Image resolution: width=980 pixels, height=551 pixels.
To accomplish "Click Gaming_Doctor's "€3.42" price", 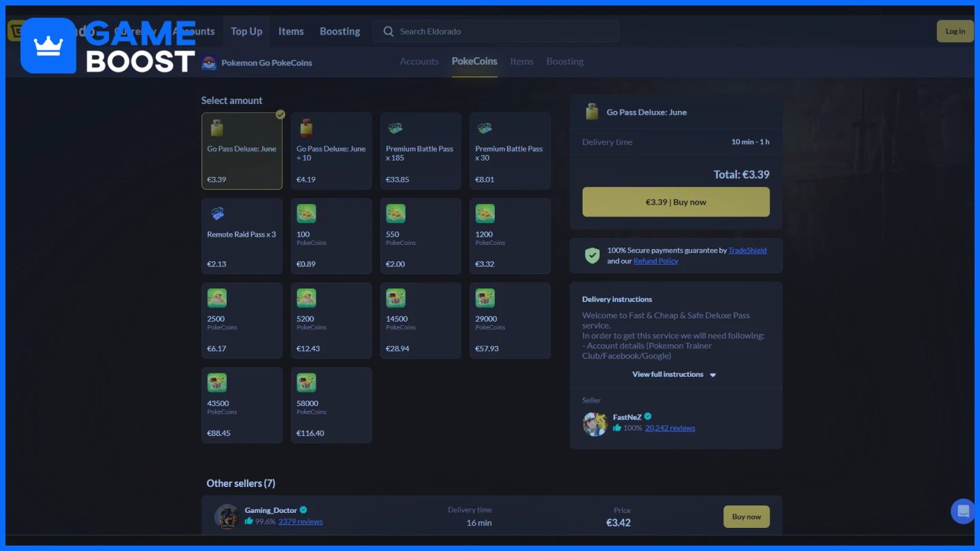I will pos(619,522).
